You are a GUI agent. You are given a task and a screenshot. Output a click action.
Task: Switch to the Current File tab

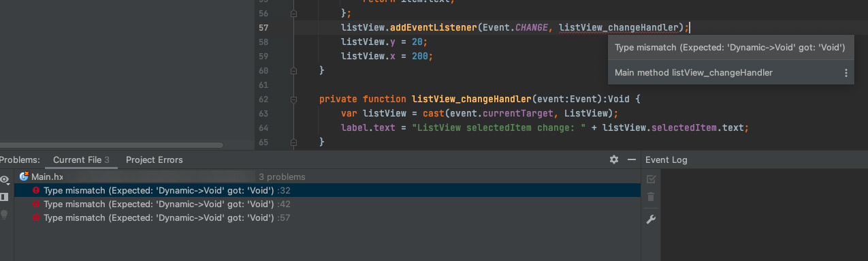[x=81, y=159]
